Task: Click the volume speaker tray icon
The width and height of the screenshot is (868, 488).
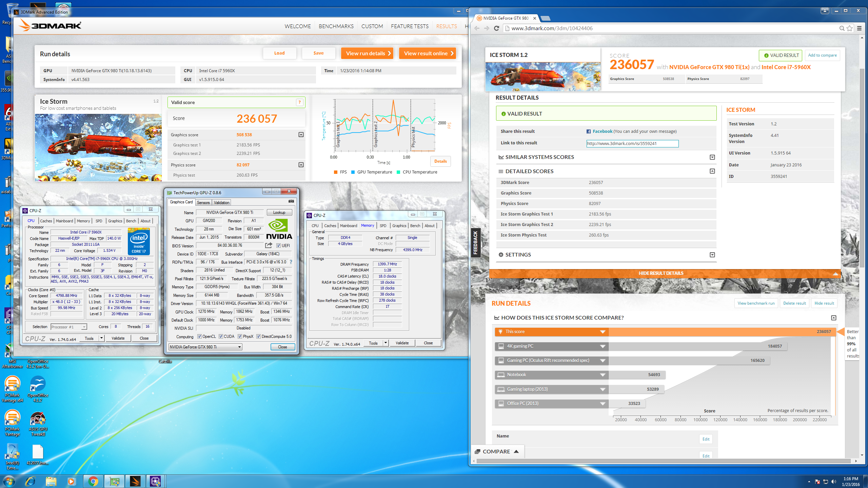Action: click(x=834, y=482)
